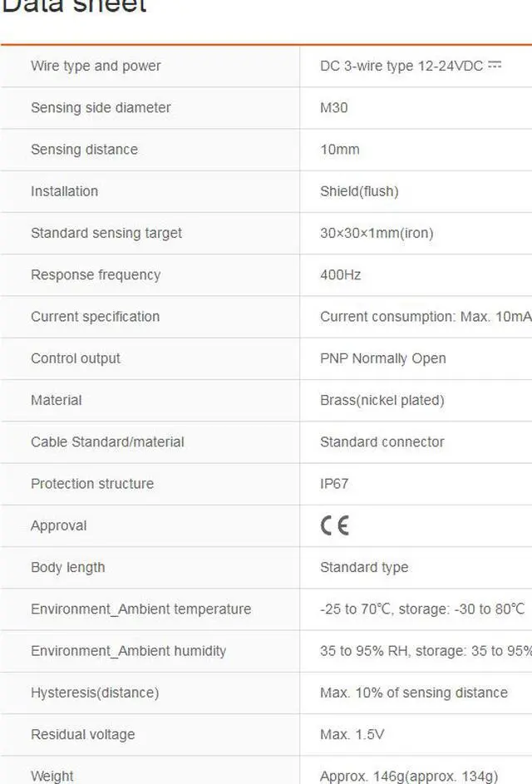Viewport: 532px width, 784px height.
Task: Click the "Brass(nickel plated)" material value
Action: 382,400
